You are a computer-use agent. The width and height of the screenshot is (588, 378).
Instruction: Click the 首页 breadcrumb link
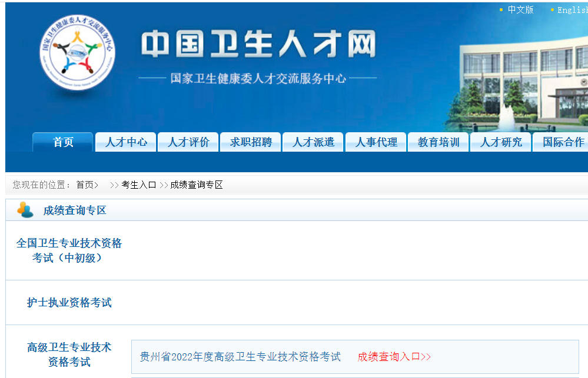[x=85, y=185]
